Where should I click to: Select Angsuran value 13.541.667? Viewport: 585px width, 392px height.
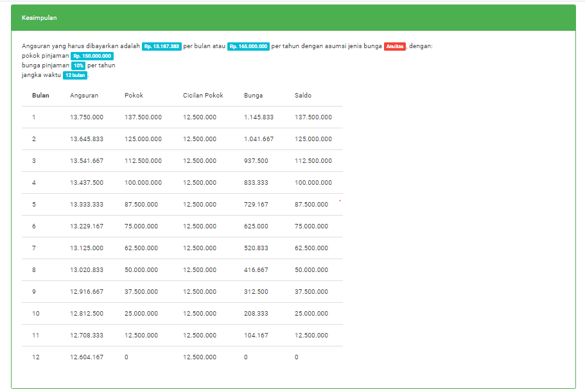[x=87, y=161]
